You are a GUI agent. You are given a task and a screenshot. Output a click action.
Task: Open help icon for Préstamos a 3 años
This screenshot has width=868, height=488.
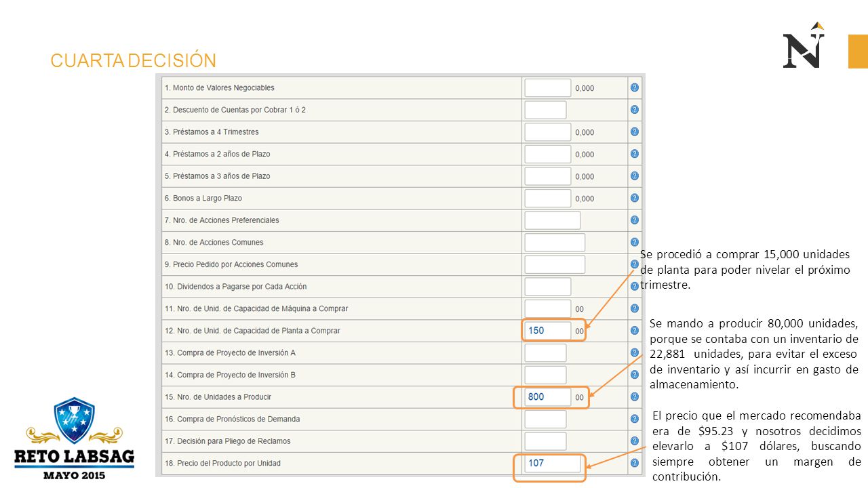[635, 176]
